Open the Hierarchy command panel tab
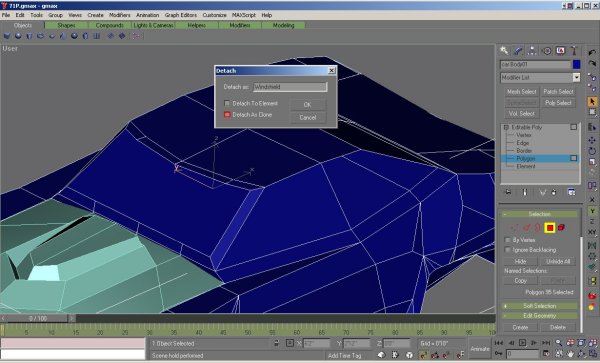This screenshot has width=600, height=363. [532, 50]
